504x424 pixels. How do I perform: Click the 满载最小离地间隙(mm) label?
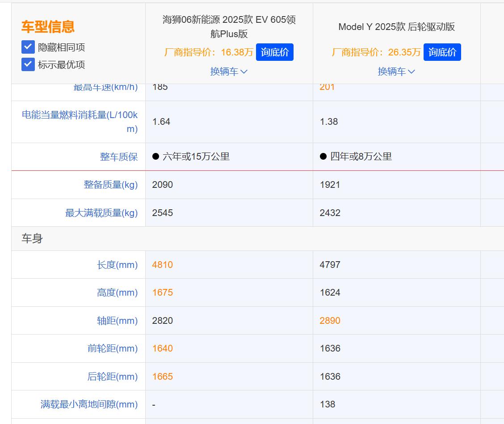point(89,404)
